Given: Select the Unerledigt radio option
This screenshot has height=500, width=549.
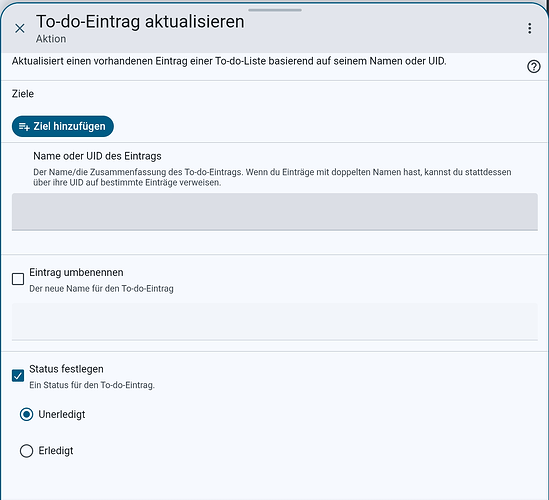Looking at the screenshot, I should 27,415.
